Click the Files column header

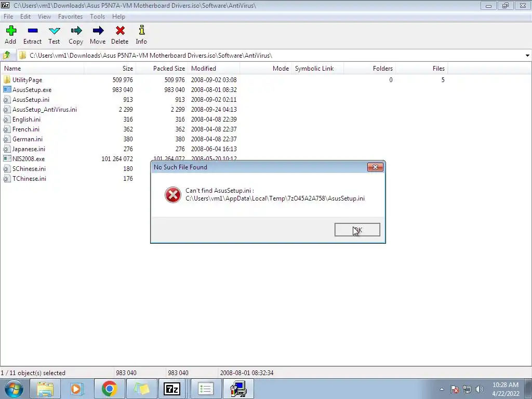(x=421, y=68)
